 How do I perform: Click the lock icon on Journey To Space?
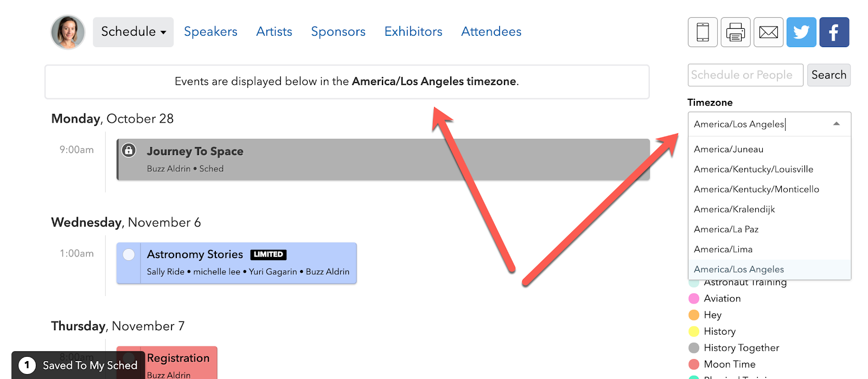click(129, 150)
